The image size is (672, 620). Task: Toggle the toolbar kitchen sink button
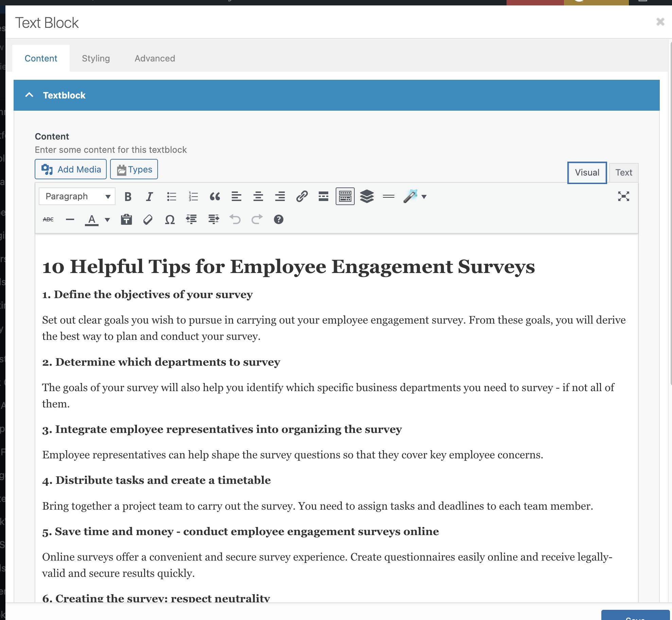(x=345, y=197)
